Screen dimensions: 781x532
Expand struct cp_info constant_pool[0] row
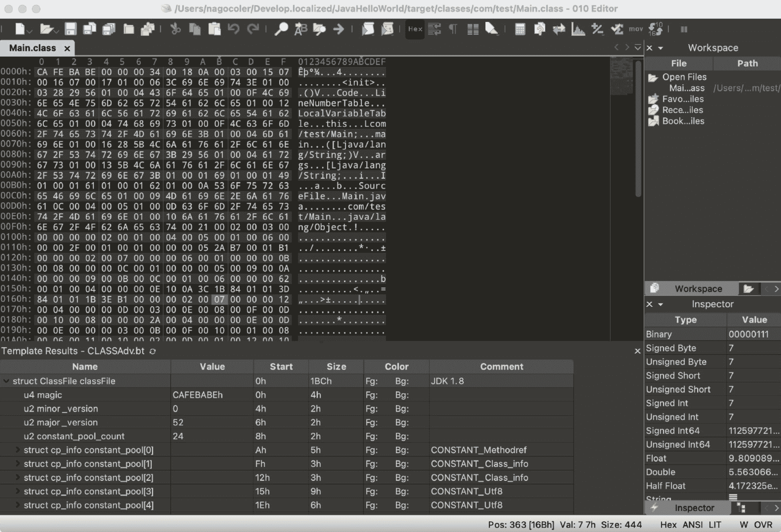click(18, 450)
